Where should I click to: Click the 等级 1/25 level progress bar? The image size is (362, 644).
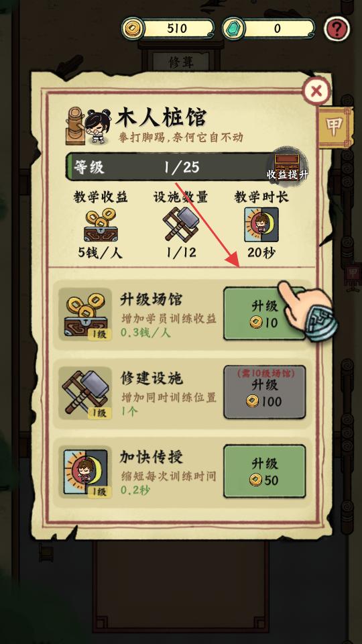click(169, 167)
